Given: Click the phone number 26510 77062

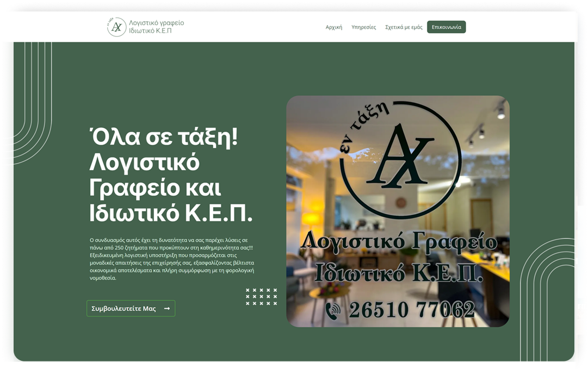Looking at the screenshot, I should pyautogui.click(x=411, y=310).
